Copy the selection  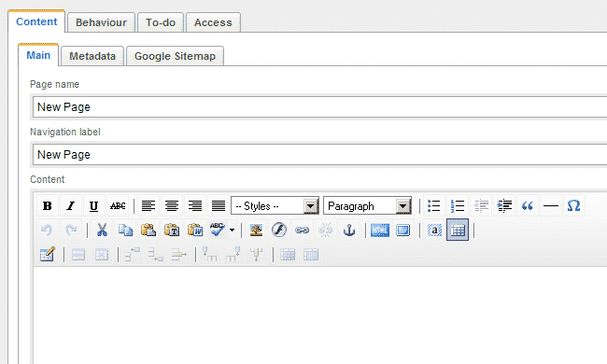pos(125,231)
